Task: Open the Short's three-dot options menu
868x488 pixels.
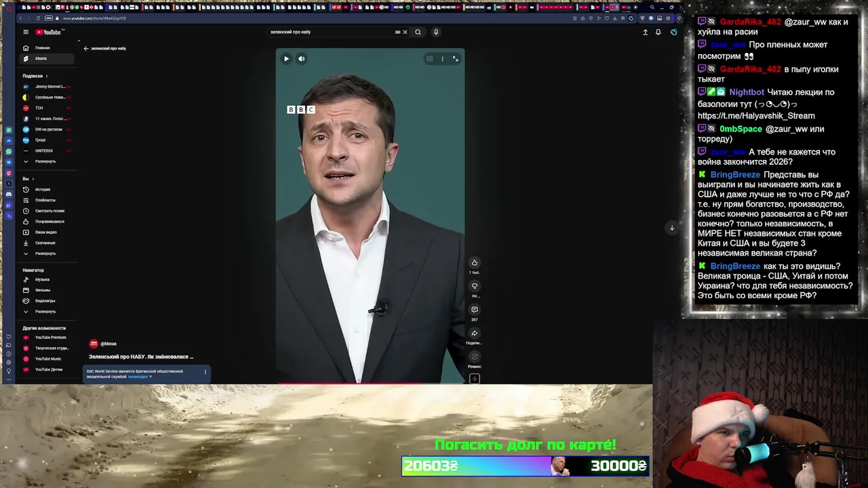Action: click(442, 59)
